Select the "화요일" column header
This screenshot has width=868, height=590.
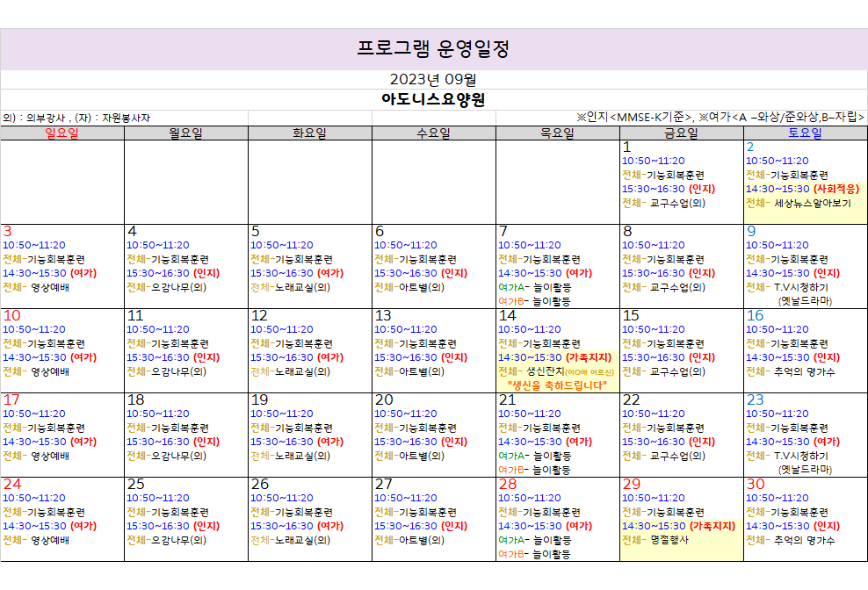pos(310,133)
